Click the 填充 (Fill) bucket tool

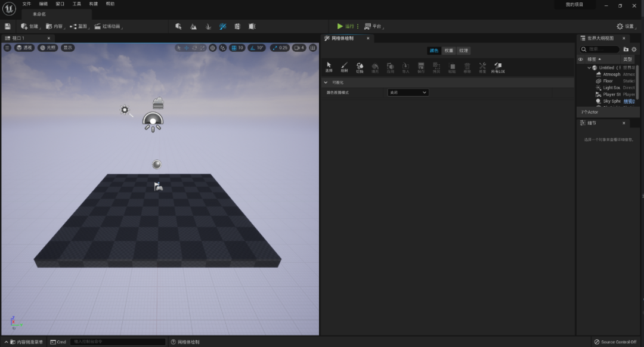375,67
